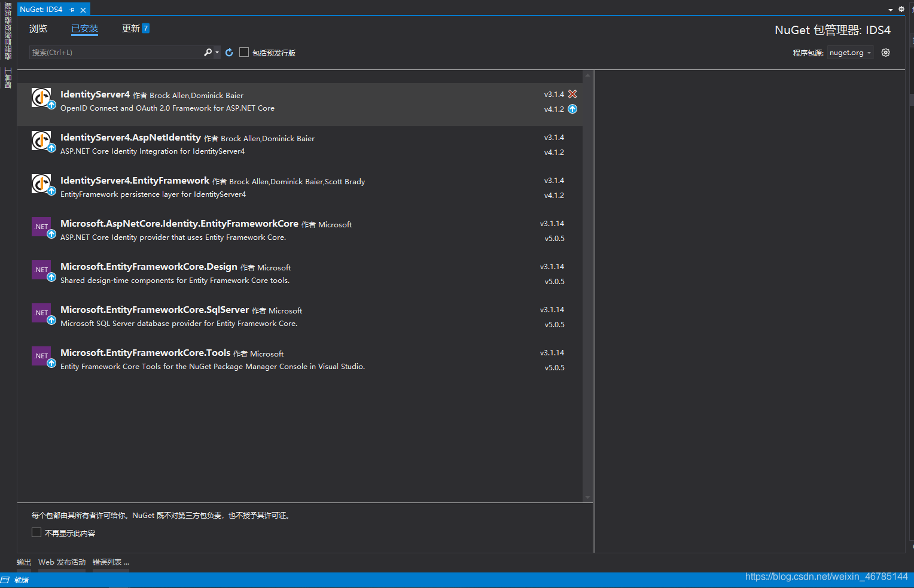The image size is (914, 588).
Task: Uninstall IdentityServer4 via red X icon
Action: coord(572,94)
